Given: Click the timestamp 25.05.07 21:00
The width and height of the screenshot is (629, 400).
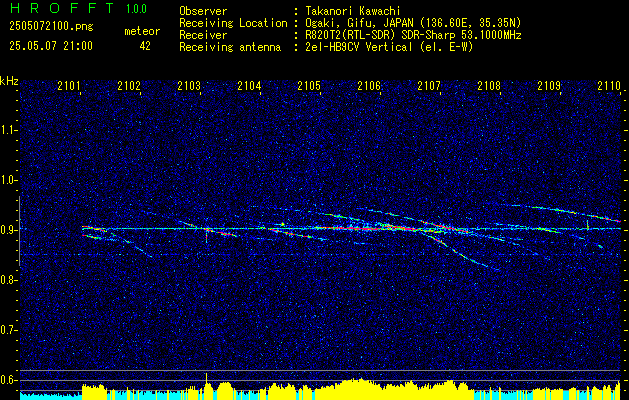Looking at the screenshot, I should tap(51, 46).
